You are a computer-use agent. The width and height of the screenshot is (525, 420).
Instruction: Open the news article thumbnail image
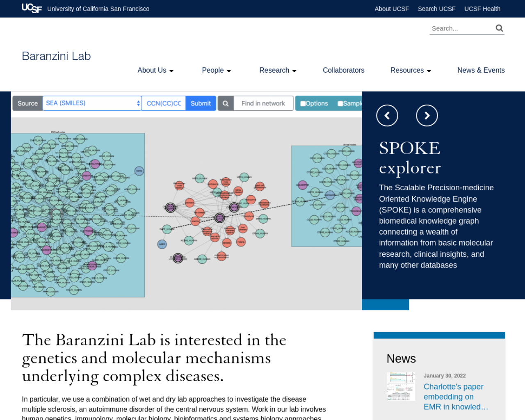(x=401, y=386)
